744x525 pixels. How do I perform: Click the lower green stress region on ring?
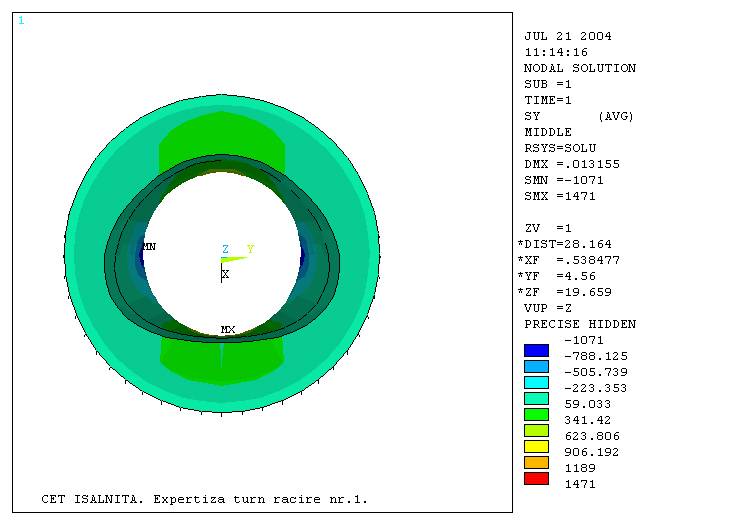pos(221,358)
